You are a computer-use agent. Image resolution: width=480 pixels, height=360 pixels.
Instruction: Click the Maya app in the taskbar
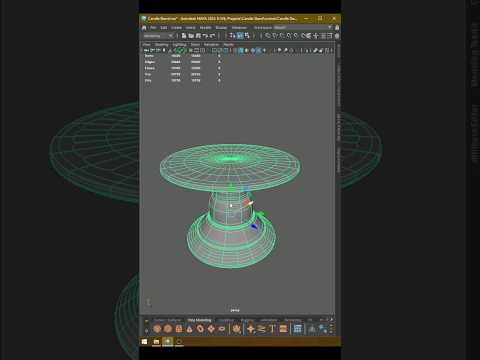tap(168, 341)
